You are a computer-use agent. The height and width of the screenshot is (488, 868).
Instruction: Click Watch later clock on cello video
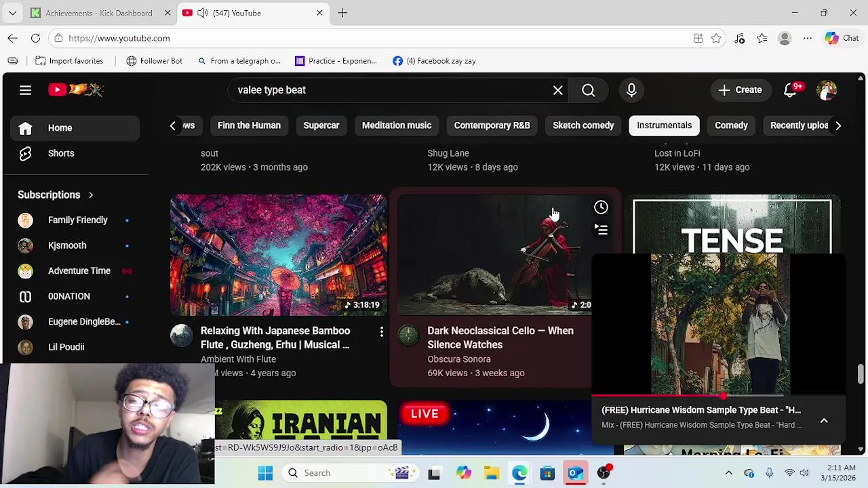click(x=601, y=207)
